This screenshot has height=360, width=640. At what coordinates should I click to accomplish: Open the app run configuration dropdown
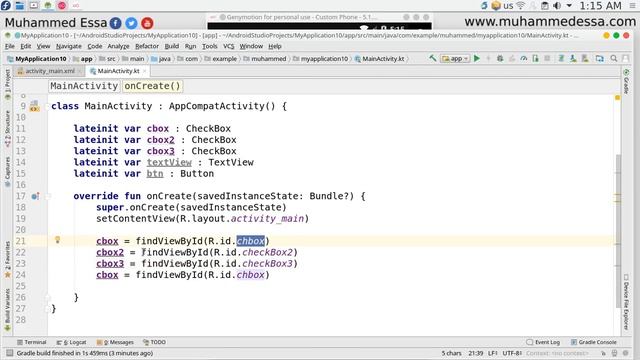point(455,58)
